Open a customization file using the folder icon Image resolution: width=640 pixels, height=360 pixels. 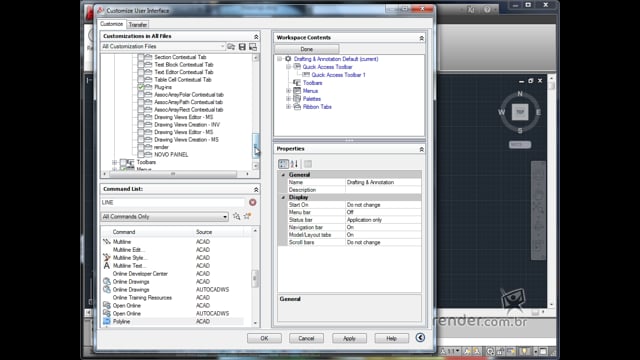(231, 47)
